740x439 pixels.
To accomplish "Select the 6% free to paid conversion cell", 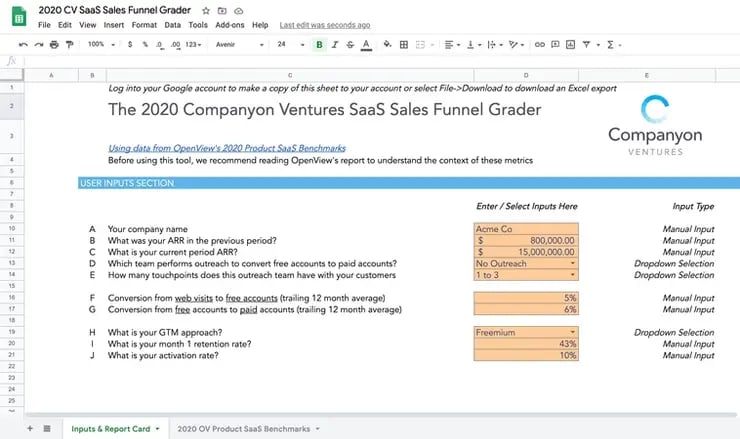I will point(526,310).
